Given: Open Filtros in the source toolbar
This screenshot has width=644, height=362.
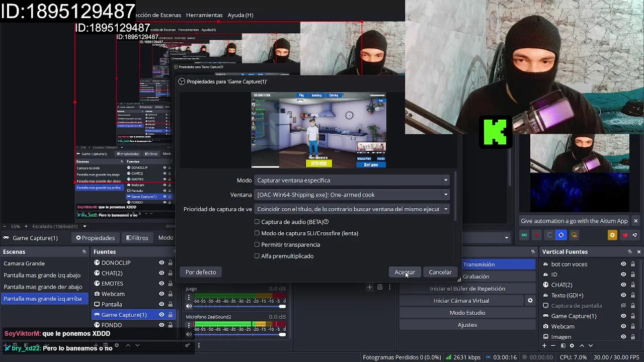Looking at the screenshot, I should 137,238.
